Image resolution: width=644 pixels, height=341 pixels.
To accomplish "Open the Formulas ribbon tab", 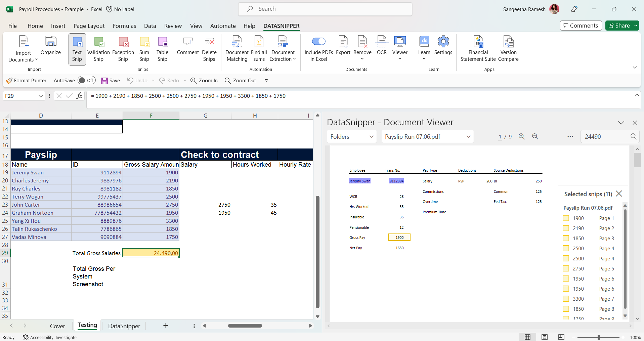I will (x=124, y=26).
